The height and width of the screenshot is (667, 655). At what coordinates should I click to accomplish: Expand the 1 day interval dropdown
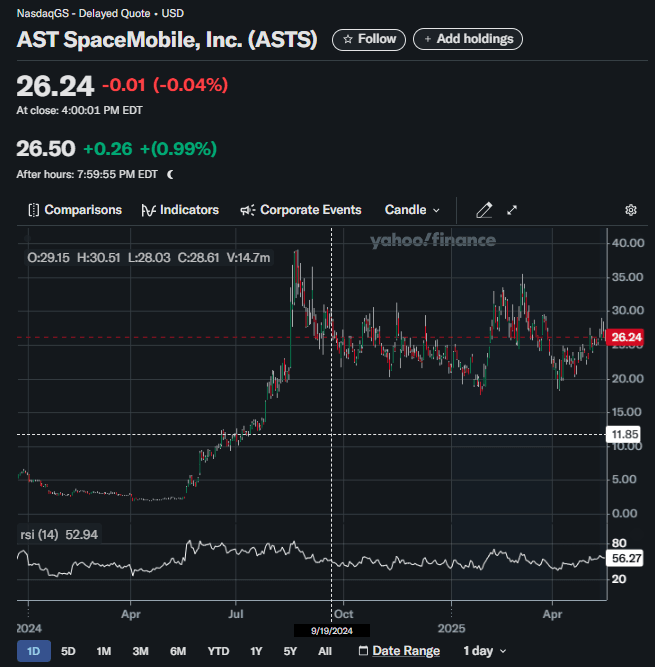click(x=484, y=651)
